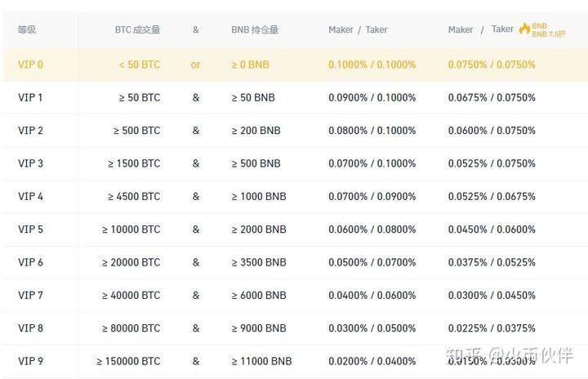
Task: Select the VIP 0 level cell
Action: pos(30,65)
